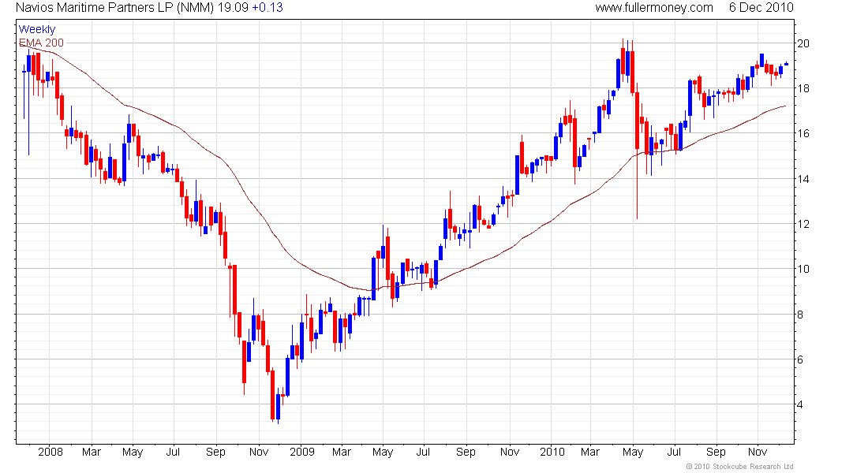Click the last price value 19.09

(233, 8)
